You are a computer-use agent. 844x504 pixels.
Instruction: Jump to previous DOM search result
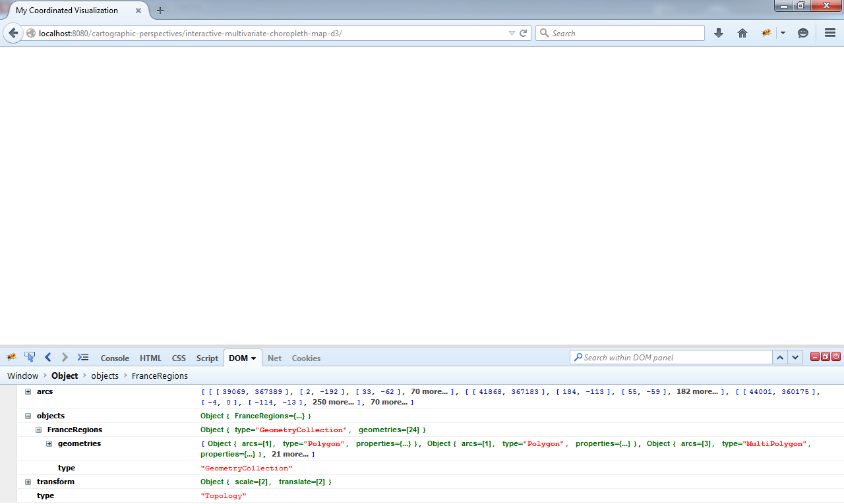(779, 357)
